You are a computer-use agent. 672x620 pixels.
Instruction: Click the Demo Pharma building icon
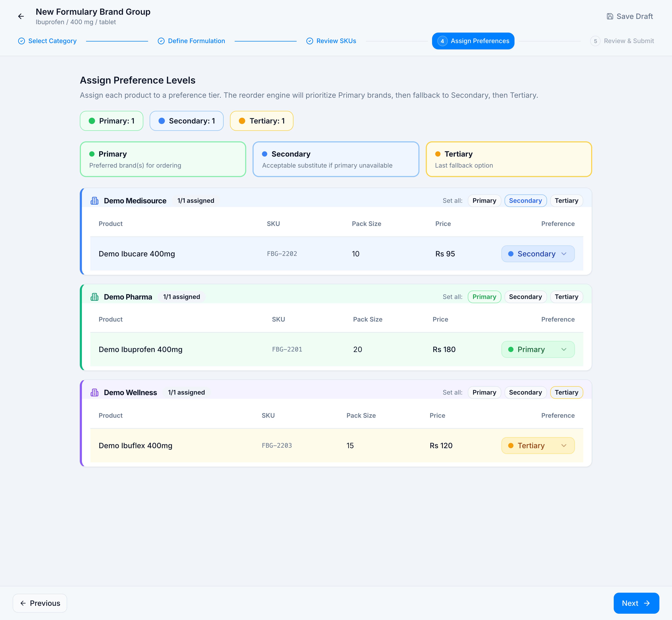click(x=94, y=297)
